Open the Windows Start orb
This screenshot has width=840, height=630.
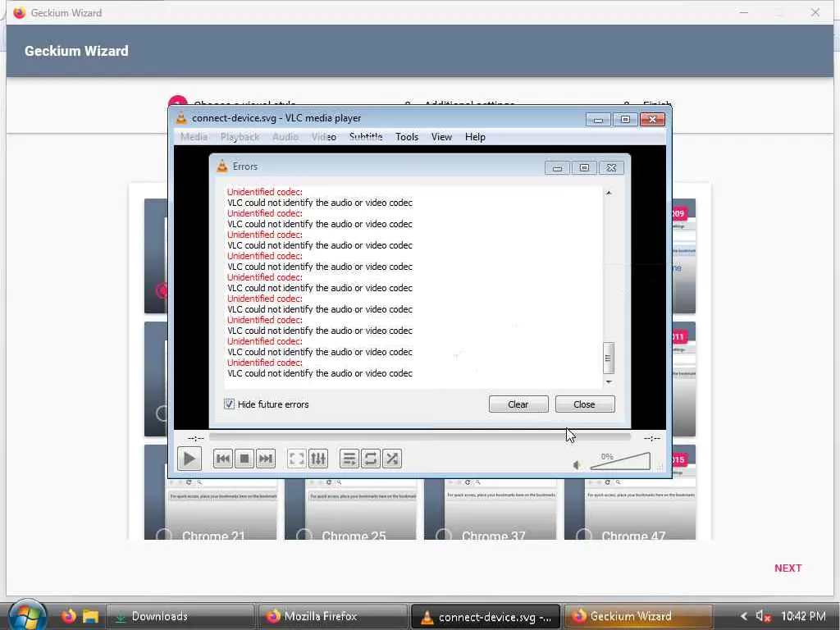[x=27, y=615]
